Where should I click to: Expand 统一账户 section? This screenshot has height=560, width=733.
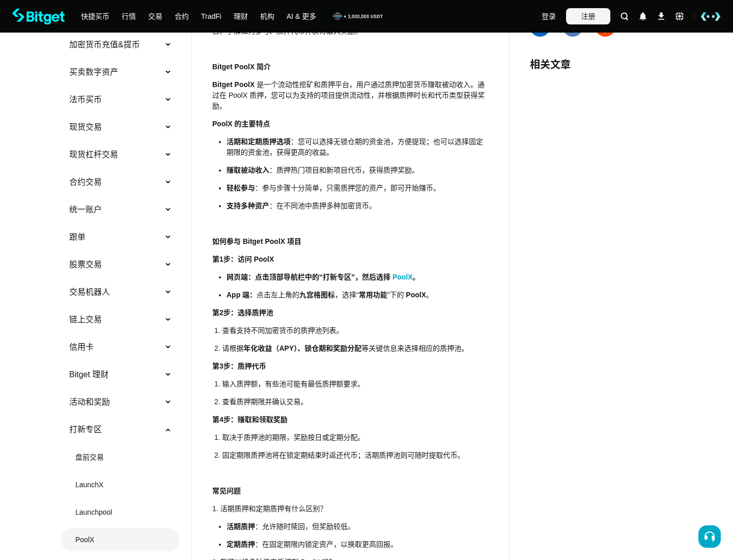120,209
